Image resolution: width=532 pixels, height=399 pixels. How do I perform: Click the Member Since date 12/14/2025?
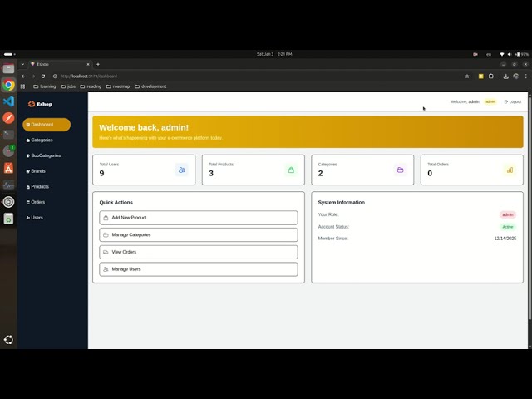[505, 239]
